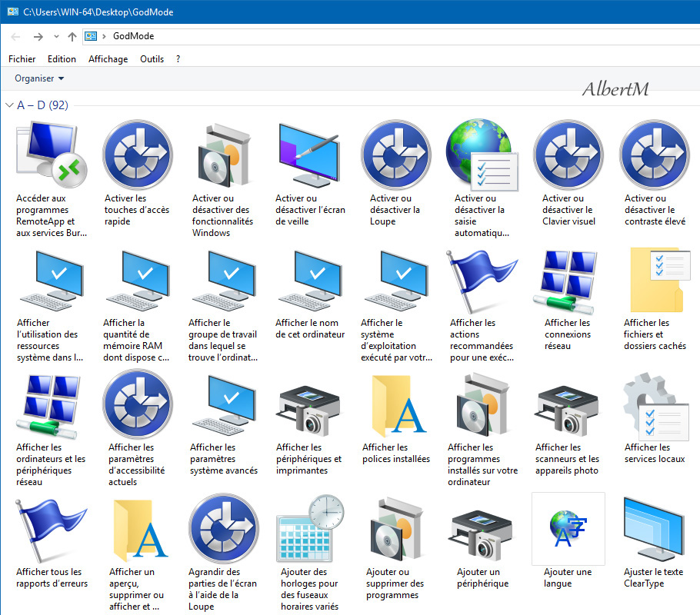Open 'Afficher les périphériques et imprimantes' icon
The height and width of the screenshot is (615, 700).
click(308, 411)
